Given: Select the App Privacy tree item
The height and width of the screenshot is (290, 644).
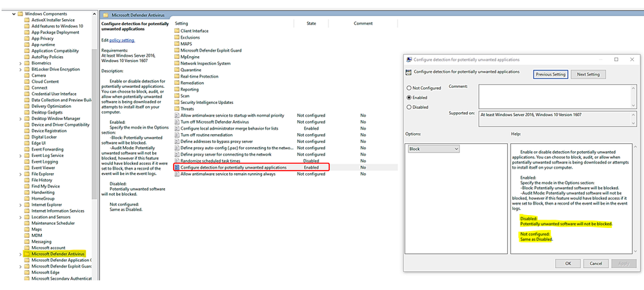Looking at the screenshot, I should coord(43,38).
